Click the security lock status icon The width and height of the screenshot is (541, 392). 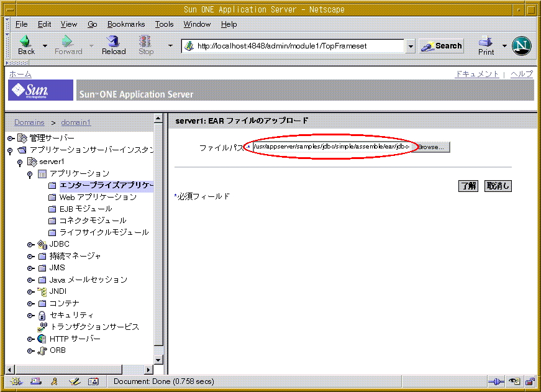[530, 381]
